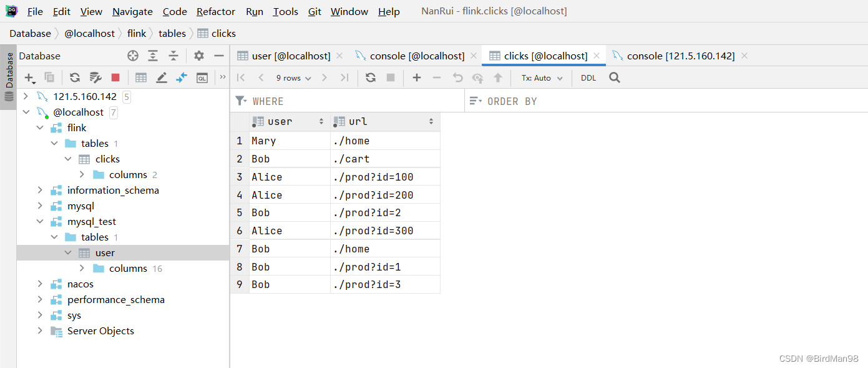Viewport: 868px width, 368px height.
Task: Click the WHERE filter field
Action: tap(348, 101)
